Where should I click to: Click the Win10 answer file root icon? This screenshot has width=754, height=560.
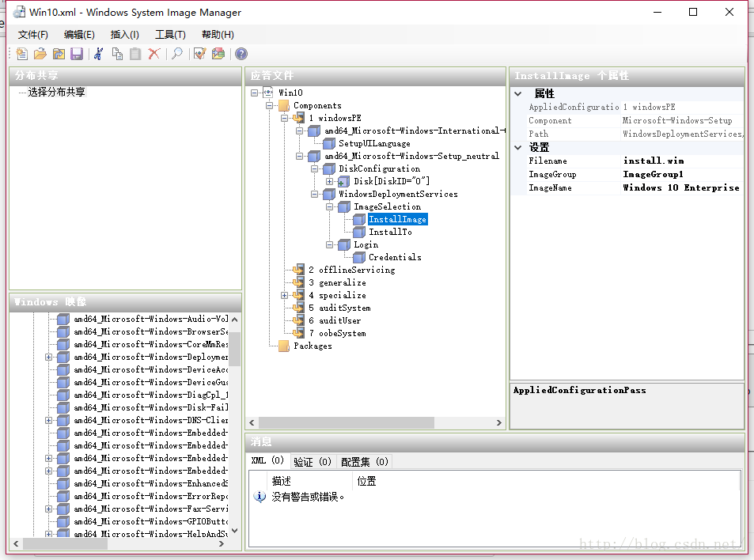click(x=268, y=93)
